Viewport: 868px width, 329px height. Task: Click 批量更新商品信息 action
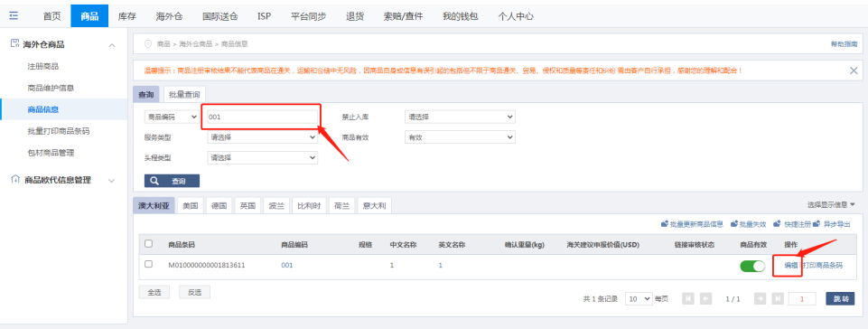tap(692, 224)
